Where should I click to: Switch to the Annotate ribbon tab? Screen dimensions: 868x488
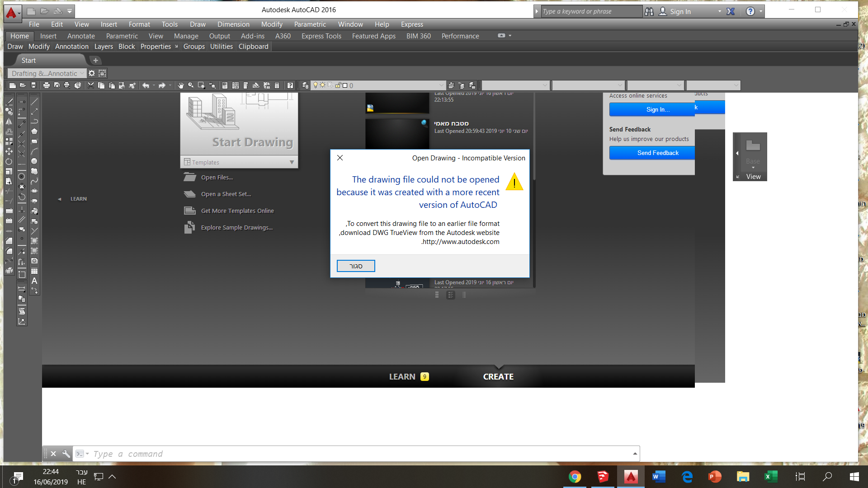pos(81,36)
